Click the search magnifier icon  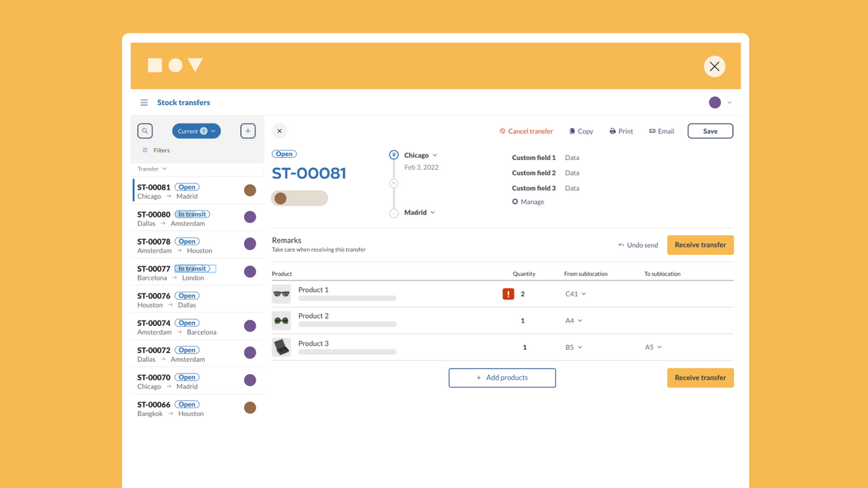pyautogui.click(x=145, y=131)
